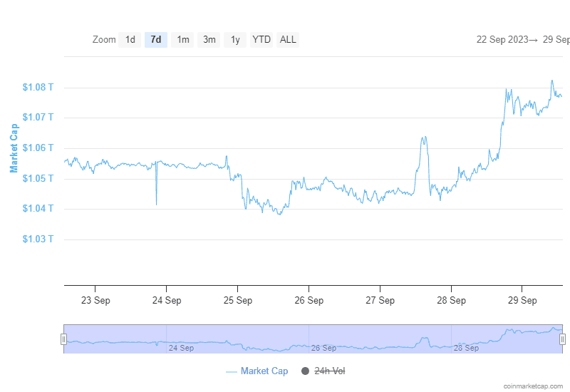Click the right navigator handle grip
Image resolution: width=570 pixels, height=392 pixels.
562,339
